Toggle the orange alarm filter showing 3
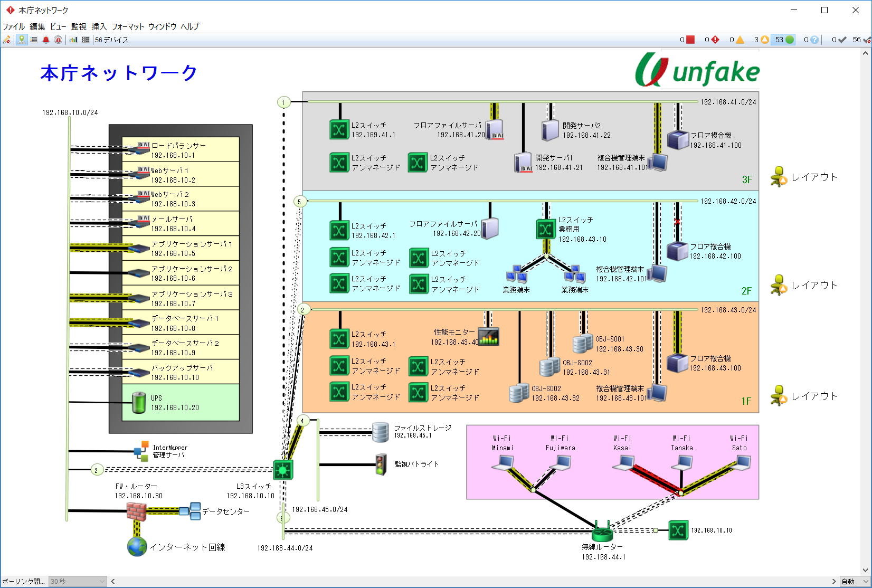872x588 pixels. (761, 40)
